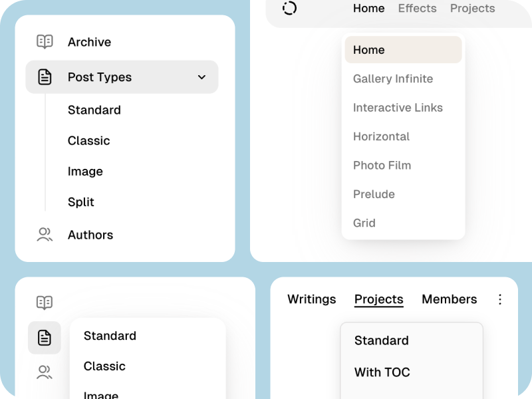Viewport: 532px width, 399px height.
Task: Select the Post Types sidebar row
Action: [x=122, y=77]
